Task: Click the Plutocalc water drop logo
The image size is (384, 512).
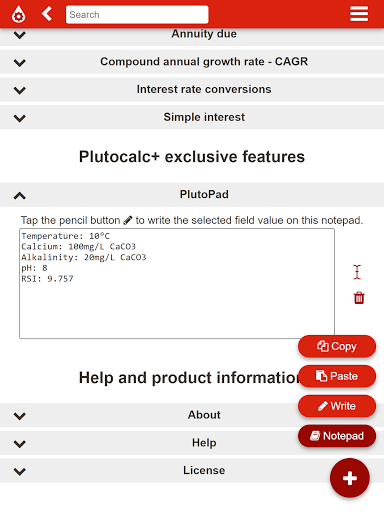Action: tap(18, 15)
